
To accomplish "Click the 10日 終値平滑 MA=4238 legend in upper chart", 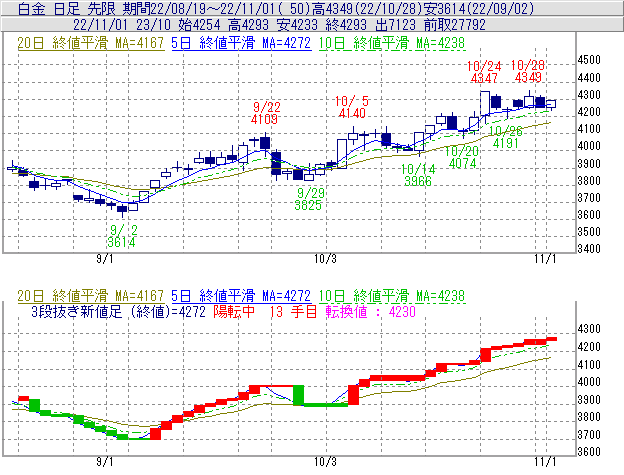I will (392, 43).
